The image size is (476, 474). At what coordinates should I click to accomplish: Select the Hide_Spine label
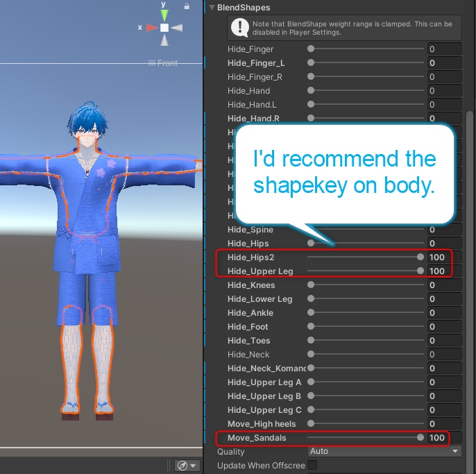pyautogui.click(x=250, y=230)
